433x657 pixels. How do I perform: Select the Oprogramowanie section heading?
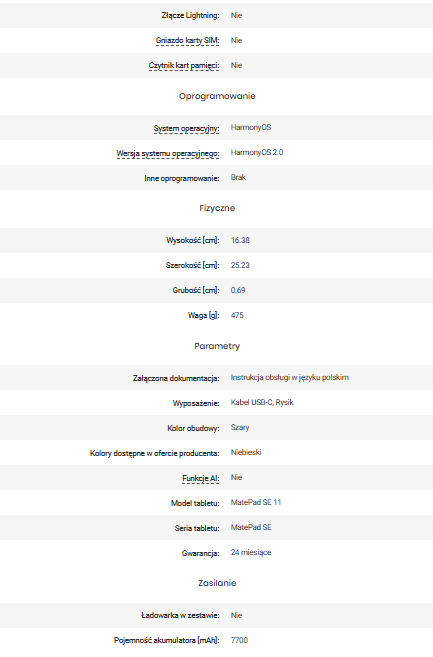point(217,96)
